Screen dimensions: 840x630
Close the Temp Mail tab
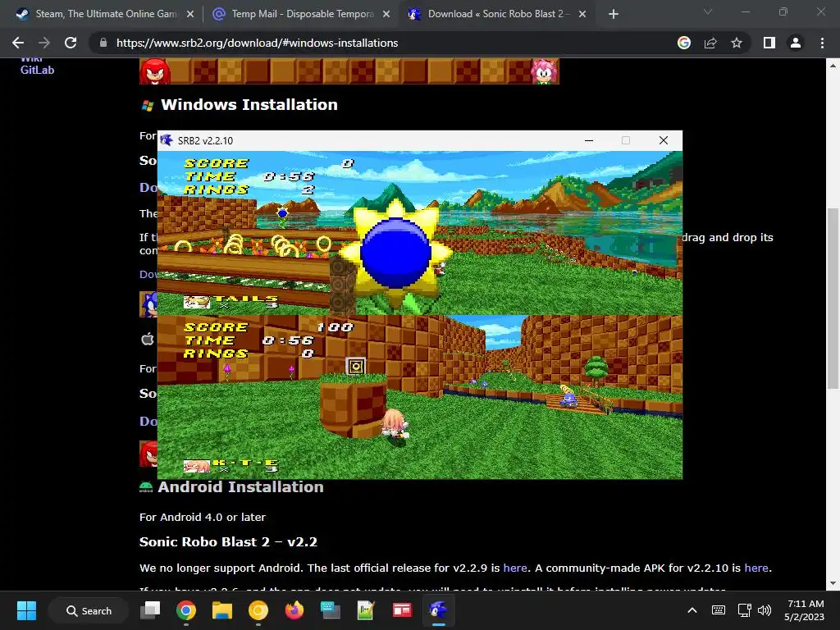(x=386, y=14)
